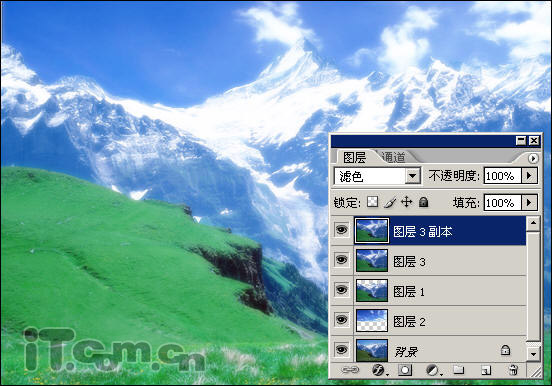Hide the 背景 layer
This screenshot has height=386, width=552.
(341, 350)
